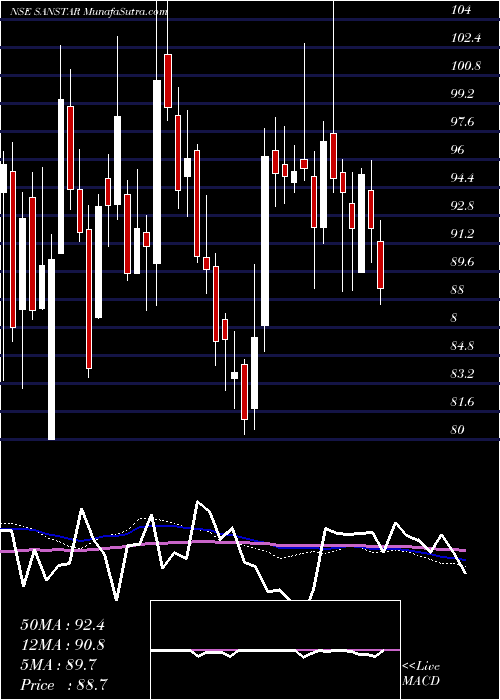Screen dimensions: 500x700
Task: Click the Price : 88.7 readout
Action: coord(62,685)
